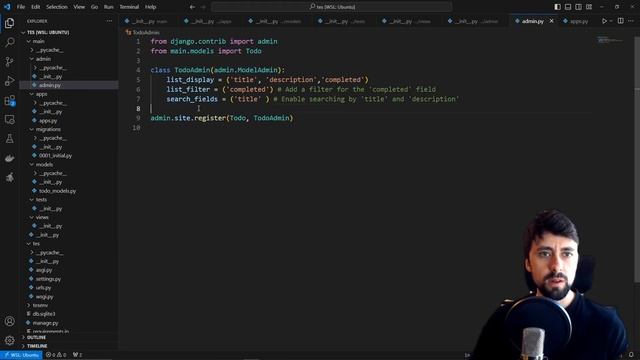Viewport: 640px width, 360px height.
Task: Open the Run and Debug view
Action: click(x=9, y=81)
